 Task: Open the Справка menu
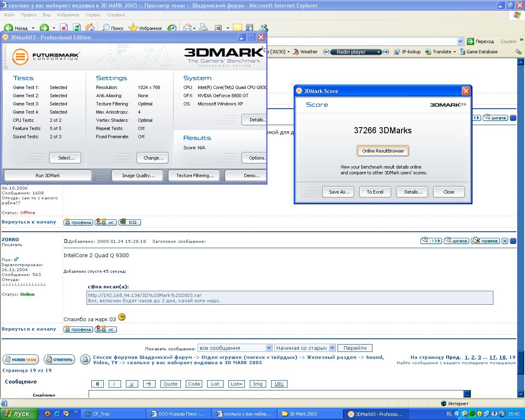116,15
